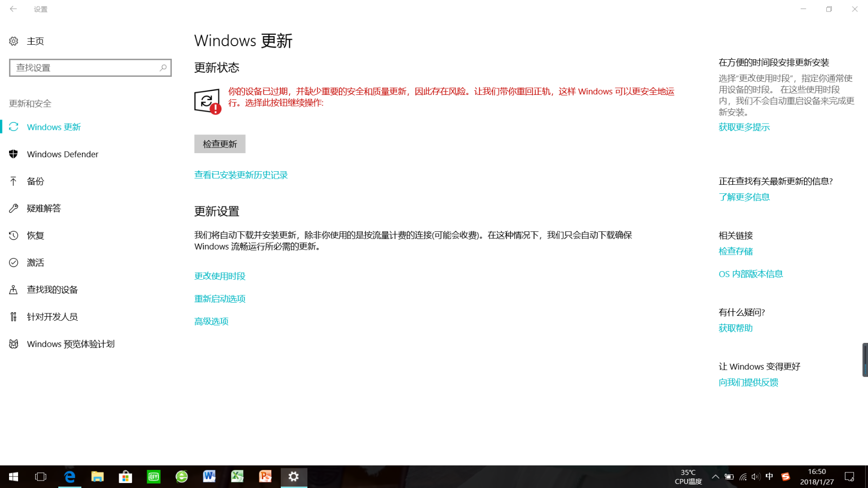Open 查找我的设备 section
The width and height of the screenshot is (868, 488).
(53, 290)
